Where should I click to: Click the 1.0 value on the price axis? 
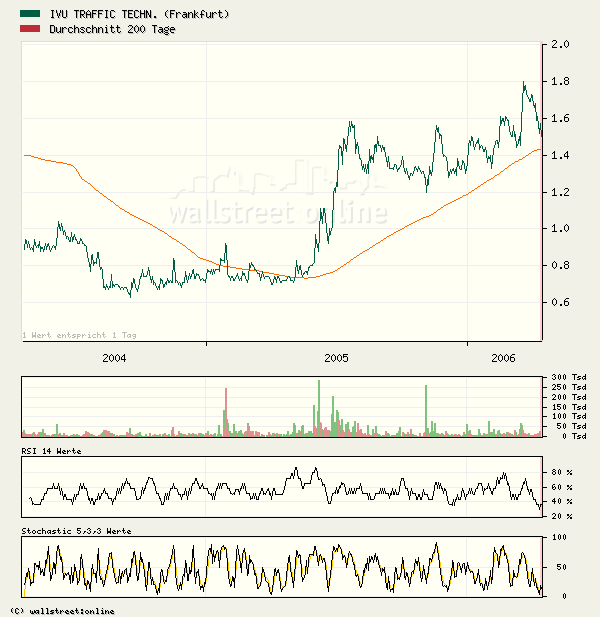(559, 229)
